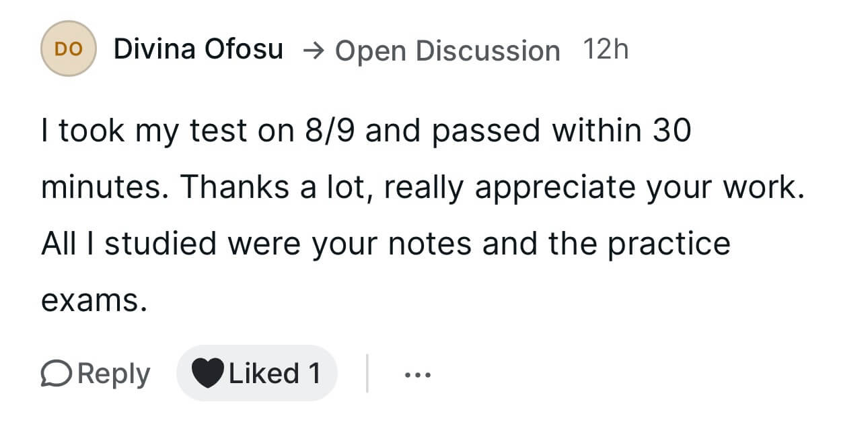Click the Reply text label
Screen dimensions: 868x437
click(x=114, y=374)
